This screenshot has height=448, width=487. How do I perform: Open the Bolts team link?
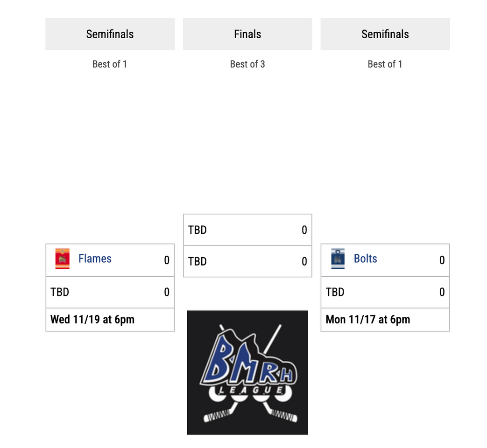tap(365, 259)
